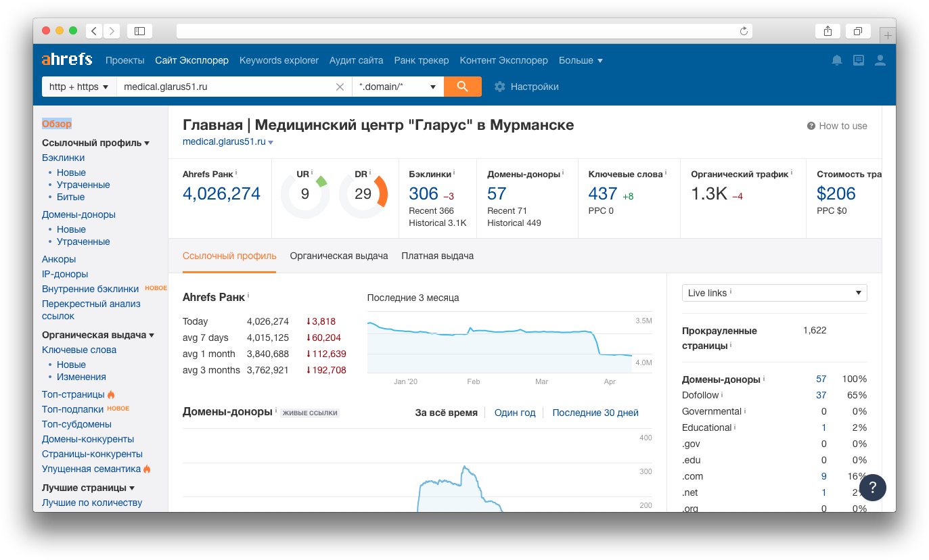The width and height of the screenshot is (929, 560).
Task: Click info icon beside Dofollow row
Action: (x=722, y=395)
